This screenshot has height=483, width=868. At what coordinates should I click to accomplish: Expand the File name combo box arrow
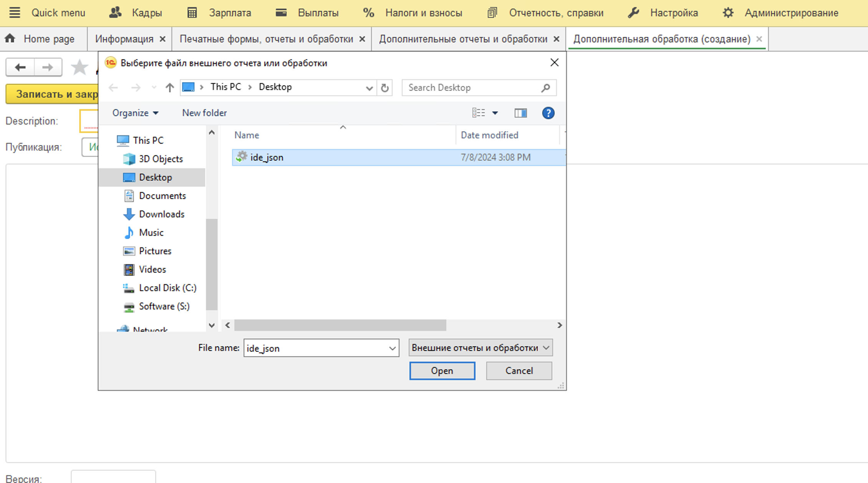[x=392, y=348]
